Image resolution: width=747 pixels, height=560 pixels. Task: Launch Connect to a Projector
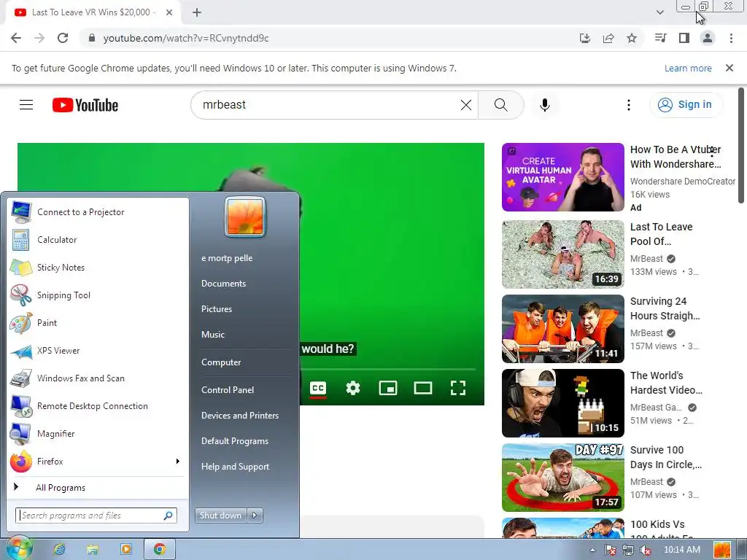tap(98, 212)
